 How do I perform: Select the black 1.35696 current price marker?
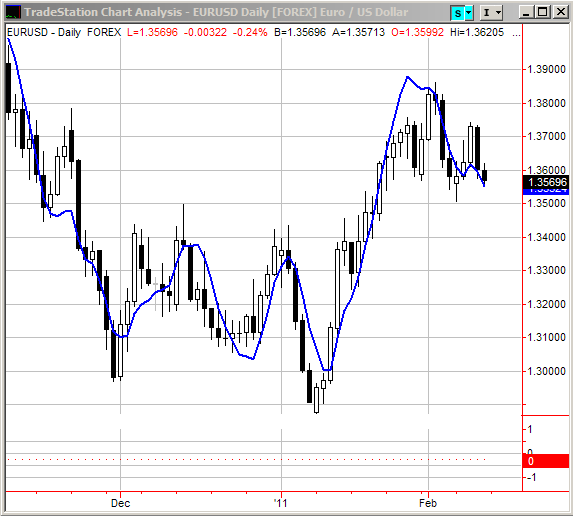coord(546,182)
